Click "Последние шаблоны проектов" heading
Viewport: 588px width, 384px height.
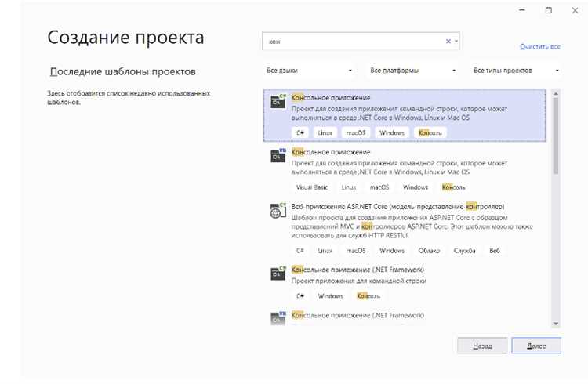[122, 71]
